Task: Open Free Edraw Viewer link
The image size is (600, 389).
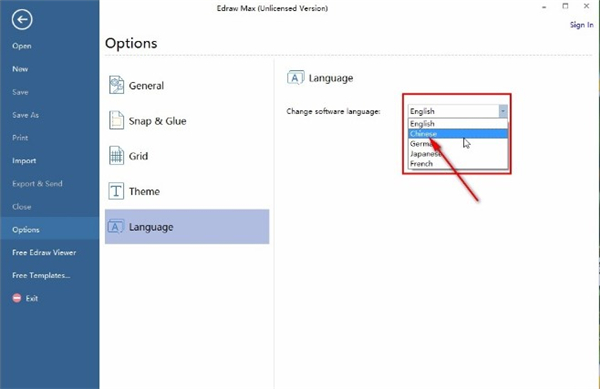Action: [44, 252]
